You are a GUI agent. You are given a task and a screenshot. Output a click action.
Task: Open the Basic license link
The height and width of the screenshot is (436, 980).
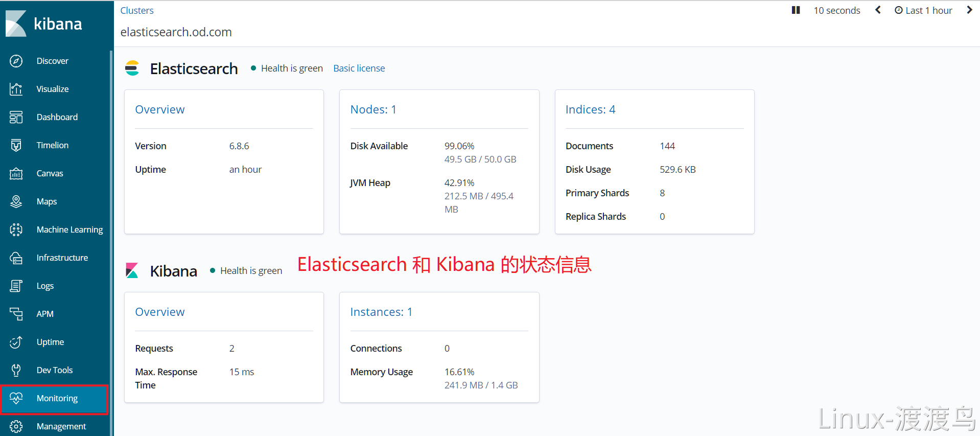click(359, 68)
